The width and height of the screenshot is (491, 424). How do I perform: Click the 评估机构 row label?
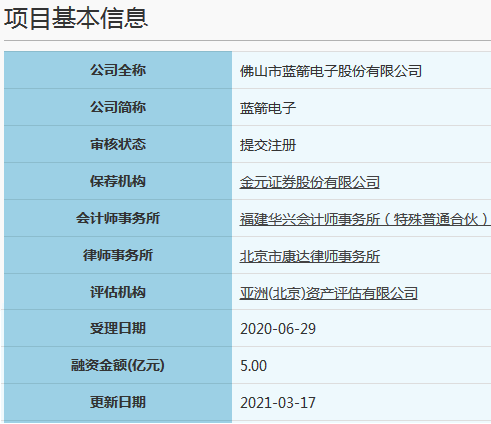pyautogui.click(x=118, y=292)
